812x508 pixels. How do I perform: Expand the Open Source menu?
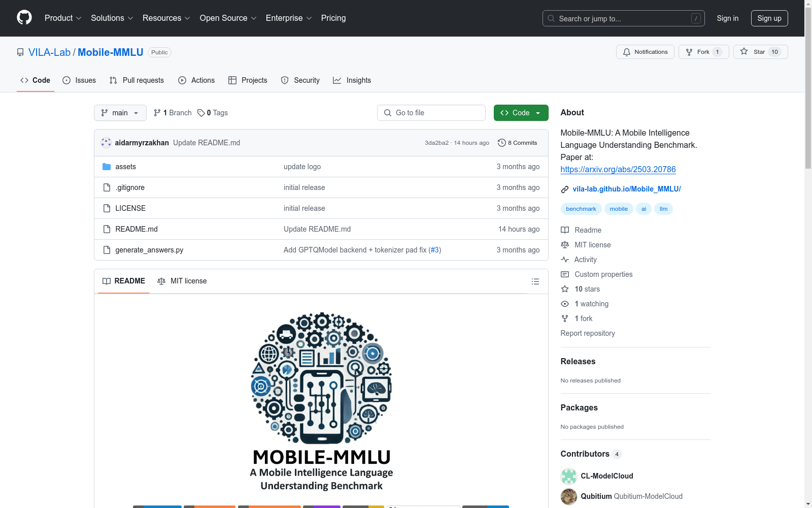228,18
